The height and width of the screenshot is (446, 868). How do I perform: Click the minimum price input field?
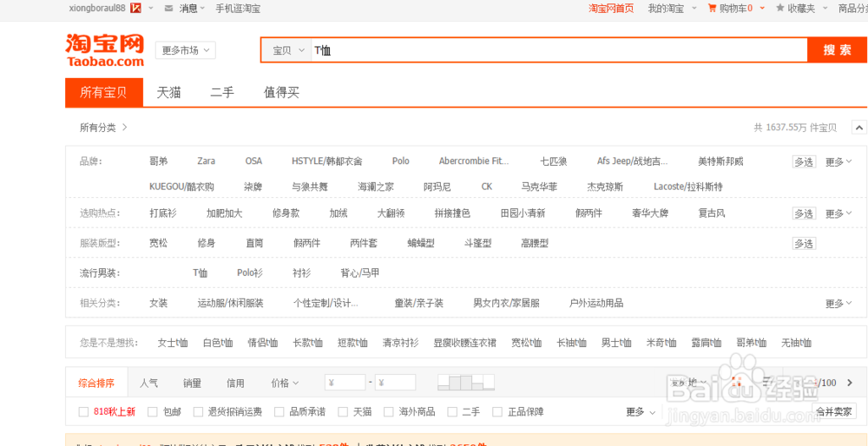[x=345, y=383]
